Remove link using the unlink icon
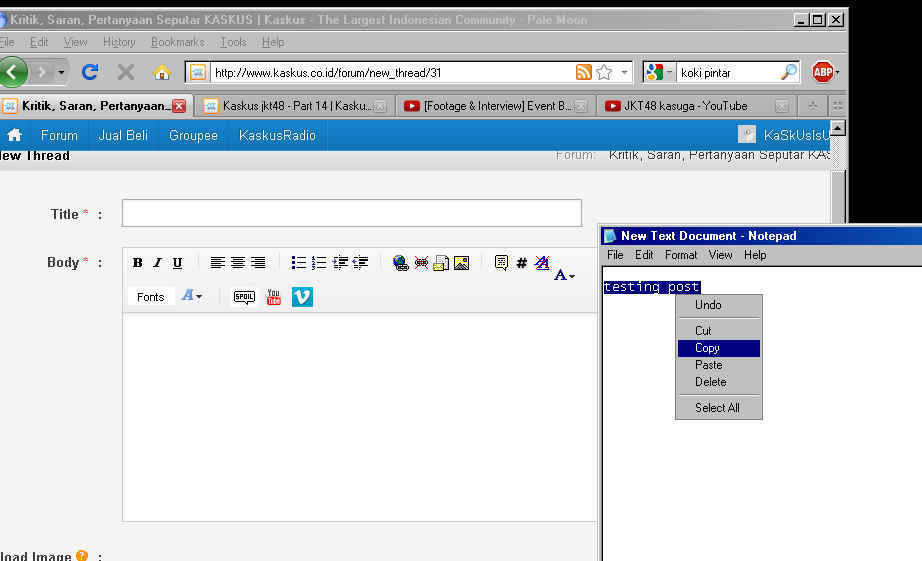This screenshot has width=922, height=561. point(421,263)
